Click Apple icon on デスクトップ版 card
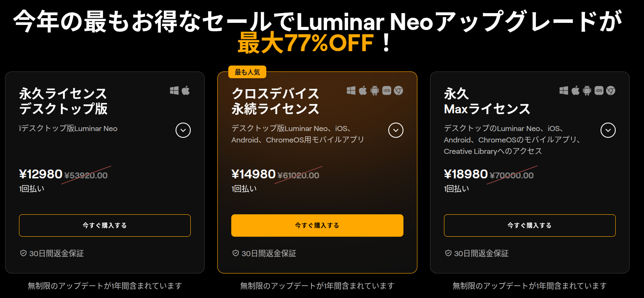 (186, 90)
